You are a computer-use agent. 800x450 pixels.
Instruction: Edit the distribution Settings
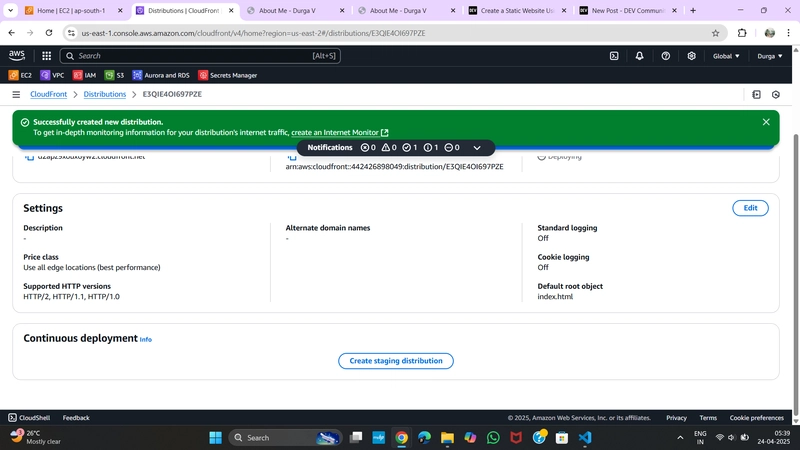click(x=750, y=208)
